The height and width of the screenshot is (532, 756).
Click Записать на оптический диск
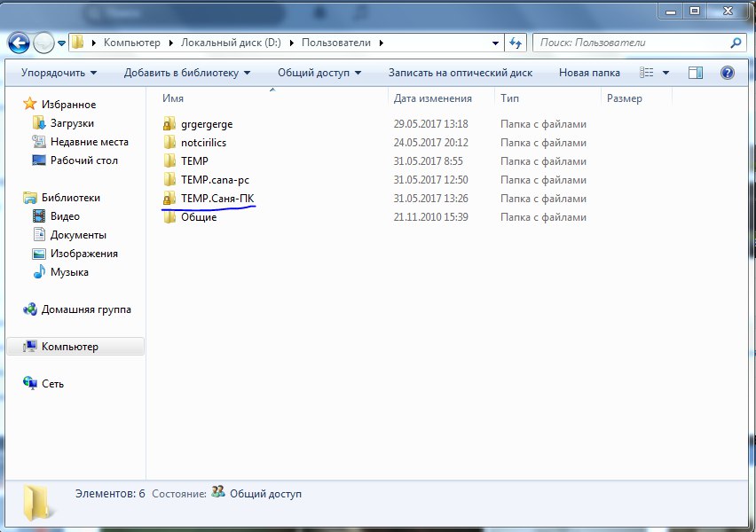point(460,73)
